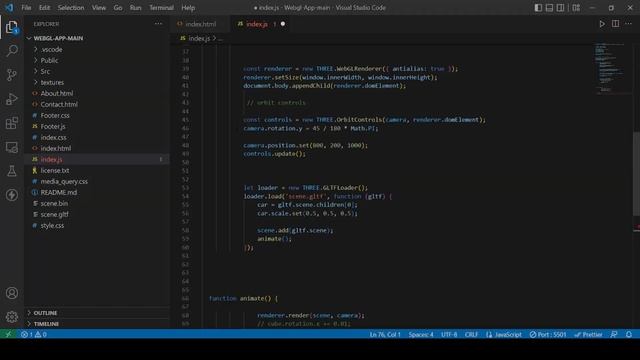Change Spaces: 4 indentation setting
The width and height of the screenshot is (640, 360).
click(421, 334)
